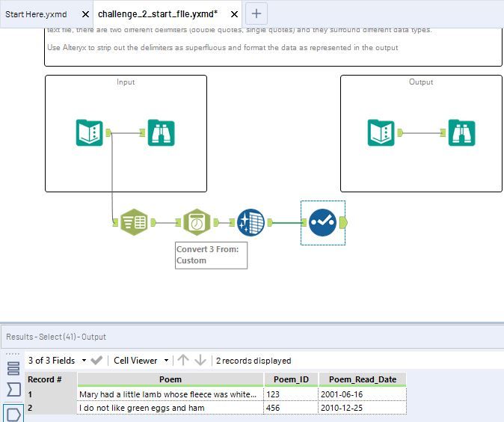Screen dimensions: 504x422
Task: Click the Poem column header
Action: coord(170,379)
